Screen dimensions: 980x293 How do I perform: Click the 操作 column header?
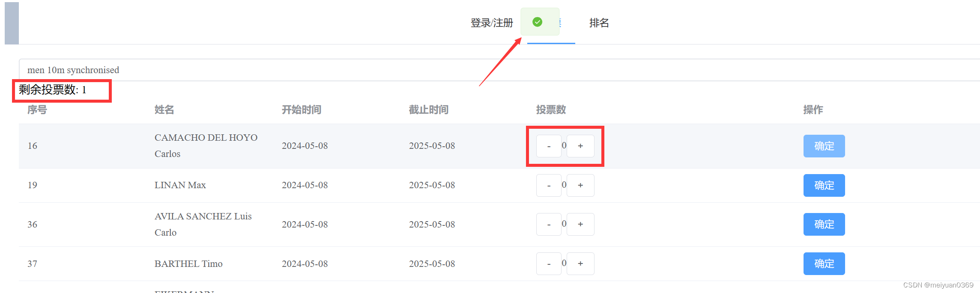[x=813, y=110]
